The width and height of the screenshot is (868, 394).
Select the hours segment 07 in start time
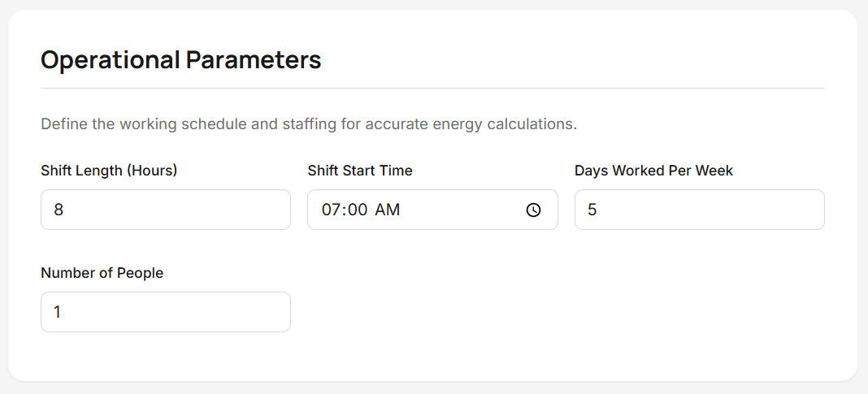click(330, 210)
